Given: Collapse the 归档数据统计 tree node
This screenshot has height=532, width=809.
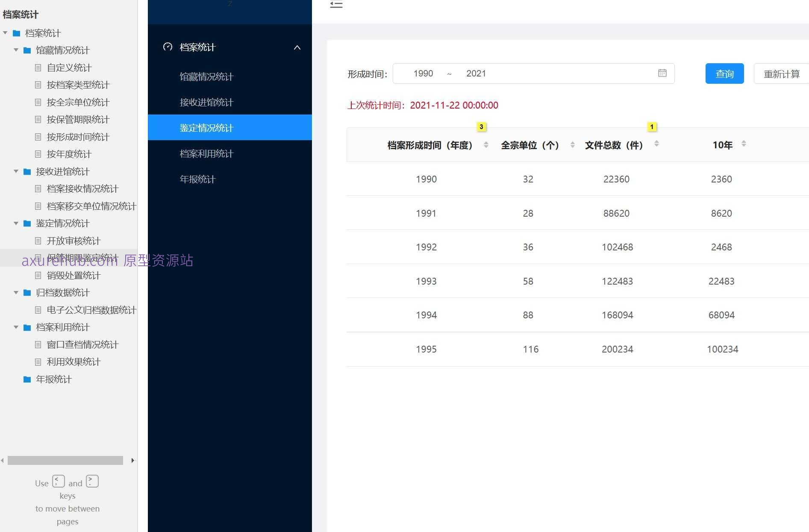Looking at the screenshot, I should [16, 293].
